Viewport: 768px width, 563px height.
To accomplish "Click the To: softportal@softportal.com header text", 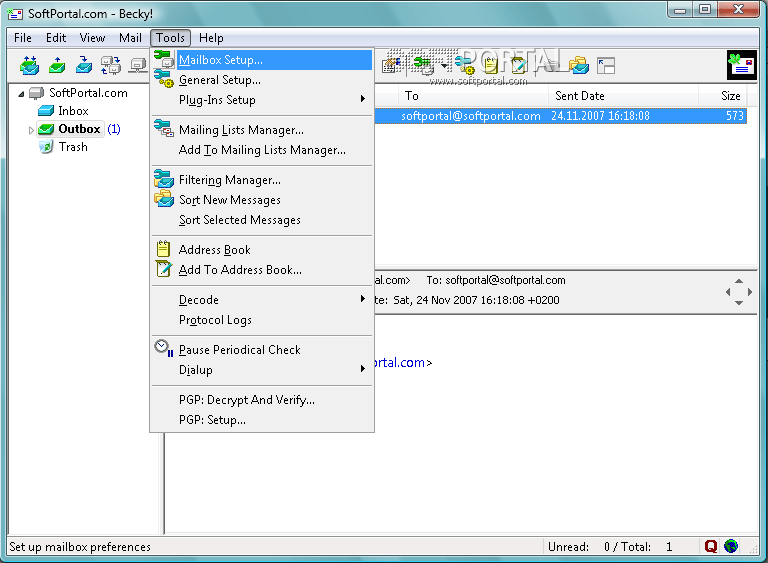I will [496, 280].
